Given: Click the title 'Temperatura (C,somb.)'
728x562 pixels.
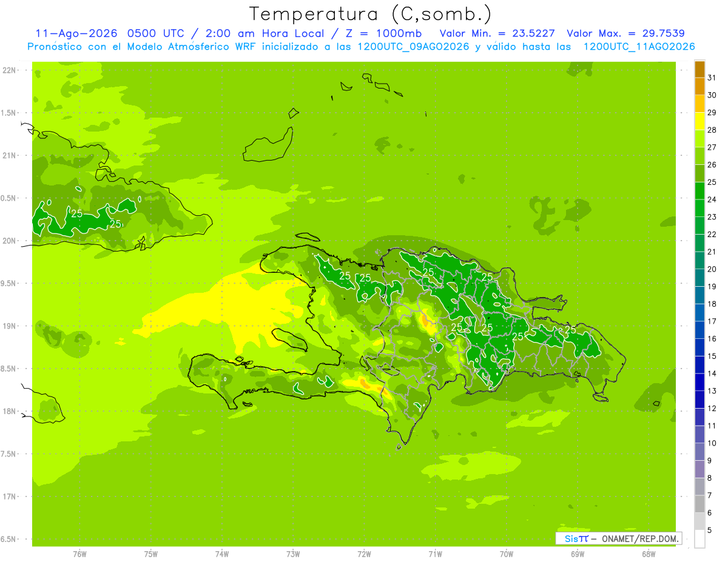Looking at the screenshot, I should click(x=370, y=15).
